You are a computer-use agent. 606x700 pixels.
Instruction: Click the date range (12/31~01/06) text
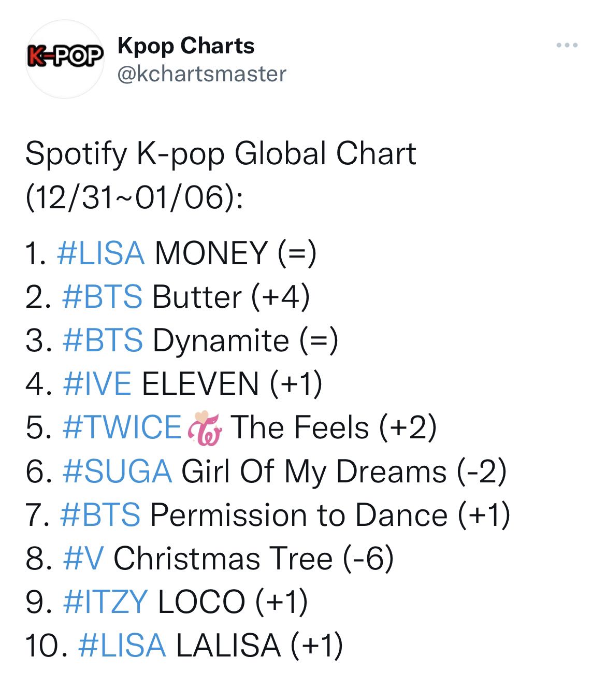(134, 197)
